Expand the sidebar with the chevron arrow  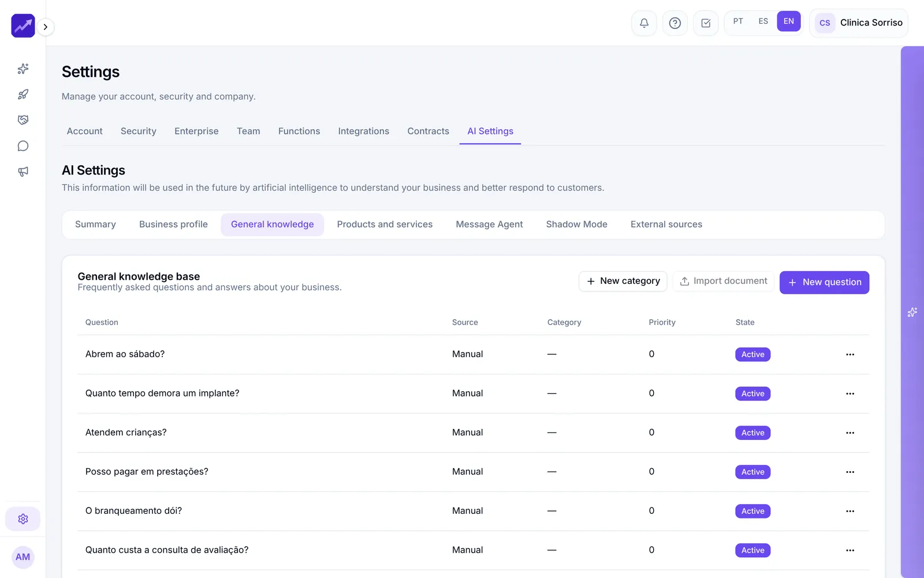(46, 27)
